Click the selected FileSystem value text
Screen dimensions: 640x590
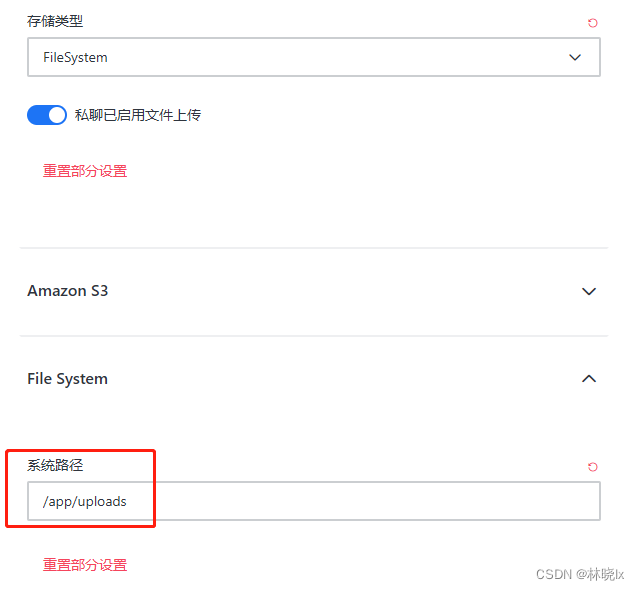click(x=75, y=58)
